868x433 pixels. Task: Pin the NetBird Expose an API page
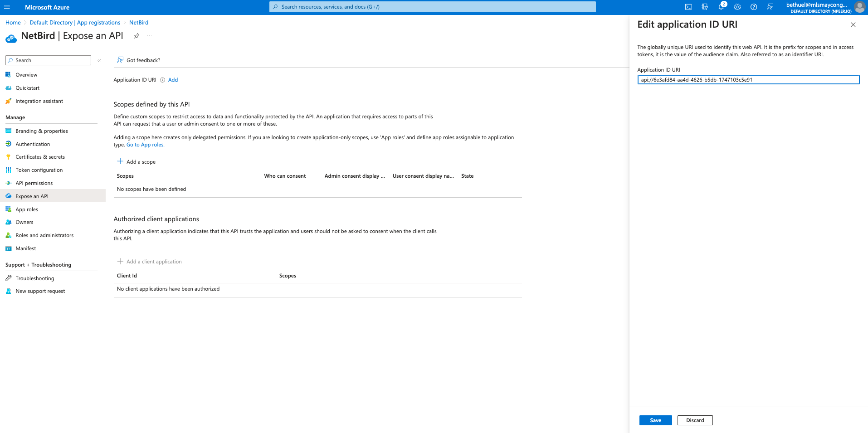click(x=137, y=35)
